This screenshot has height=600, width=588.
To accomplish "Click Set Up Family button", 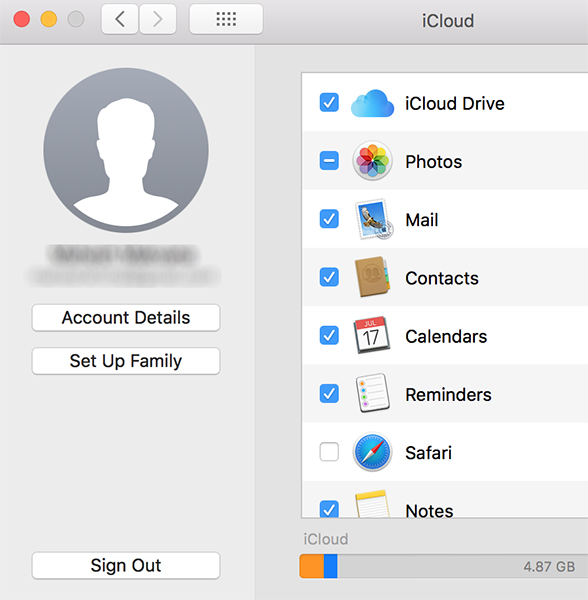I will tap(126, 361).
